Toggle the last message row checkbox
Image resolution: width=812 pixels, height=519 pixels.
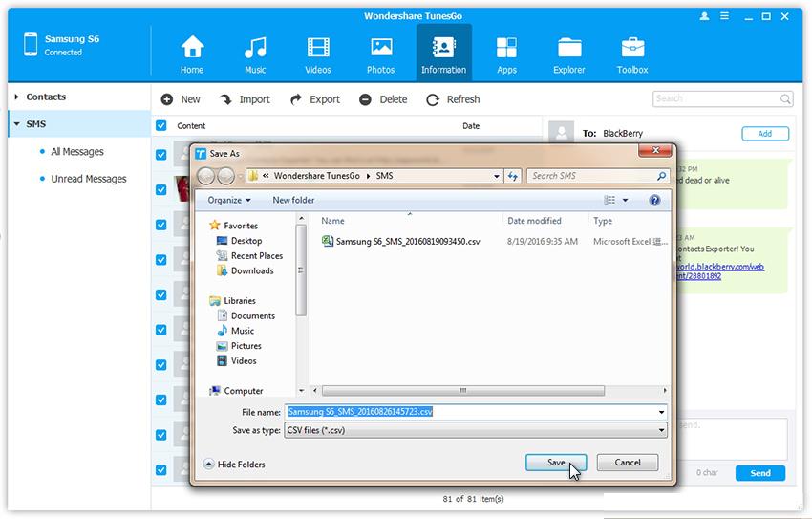pyautogui.click(x=160, y=470)
